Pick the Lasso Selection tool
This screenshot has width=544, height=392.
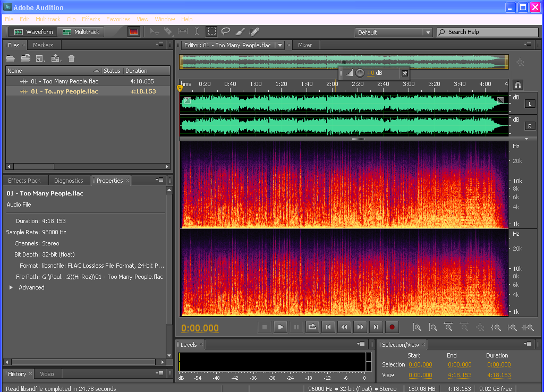(x=225, y=32)
